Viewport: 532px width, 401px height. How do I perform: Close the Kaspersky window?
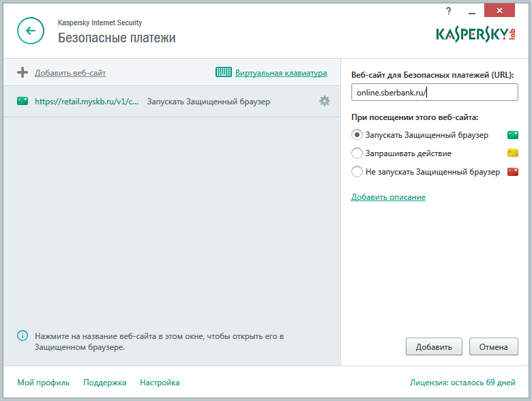coord(499,10)
